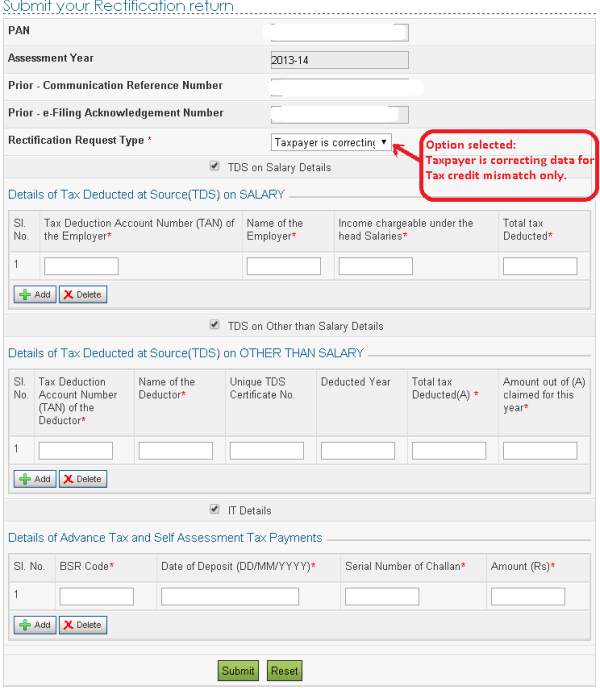Click Add button under TDS on Salary
Screen dimensions: 600x690
point(34,295)
